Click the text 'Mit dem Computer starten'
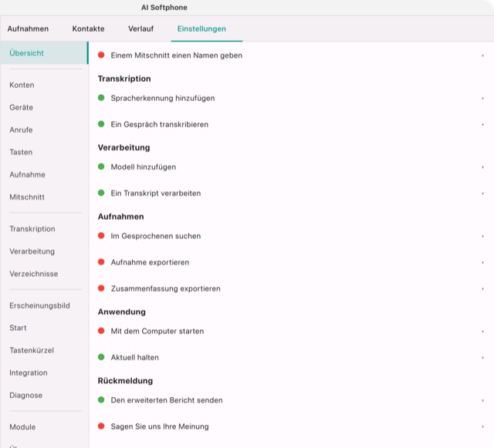The image size is (494, 448). [x=157, y=331]
